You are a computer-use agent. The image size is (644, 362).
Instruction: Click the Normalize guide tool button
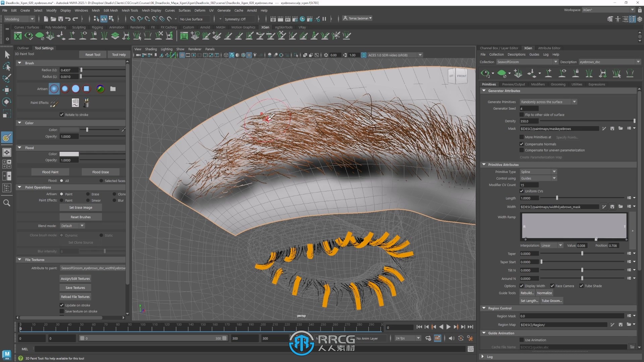[544, 293]
